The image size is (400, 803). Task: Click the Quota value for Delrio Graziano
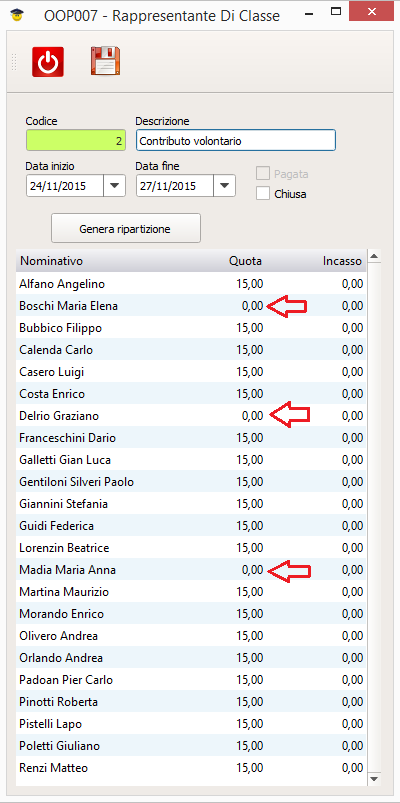tap(252, 416)
